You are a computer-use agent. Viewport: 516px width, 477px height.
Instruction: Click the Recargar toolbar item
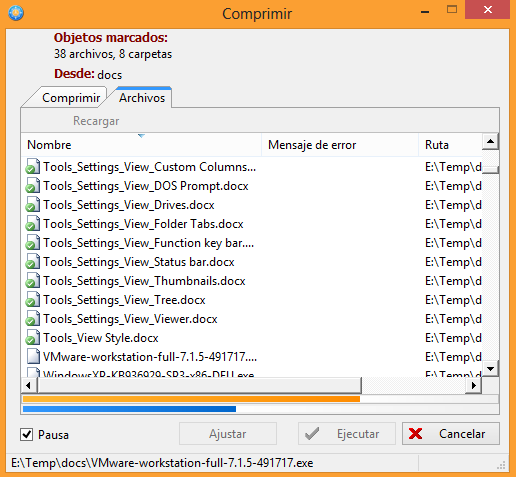pos(96,121)
